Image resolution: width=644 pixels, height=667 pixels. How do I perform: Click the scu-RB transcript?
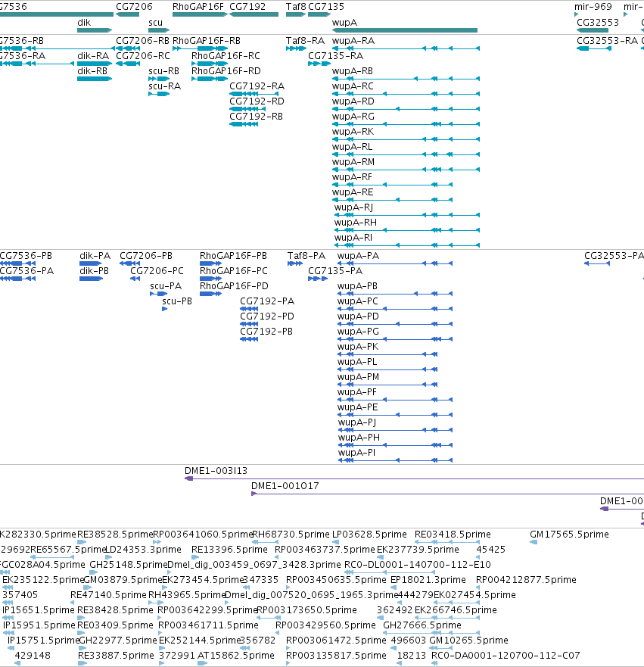click(159, 79)
